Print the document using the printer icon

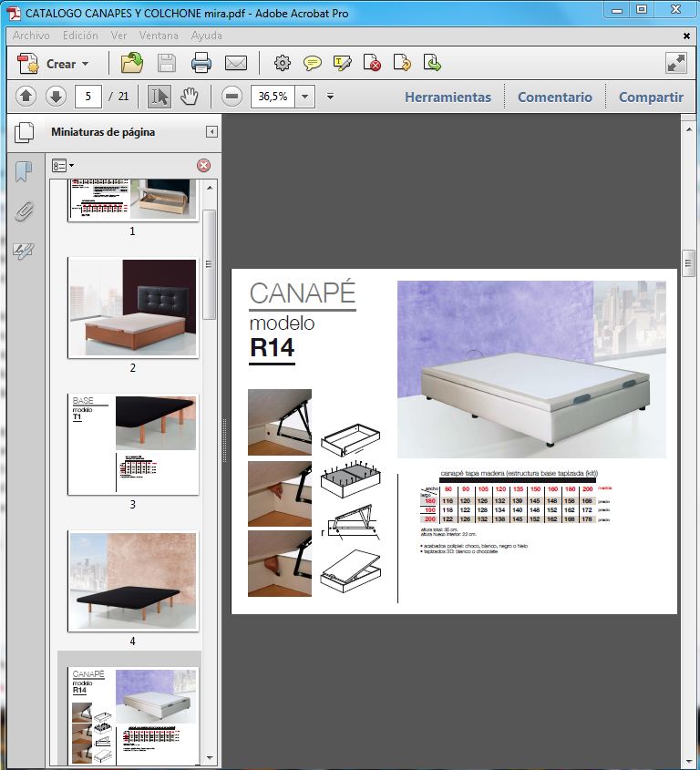tap(201, 63)
